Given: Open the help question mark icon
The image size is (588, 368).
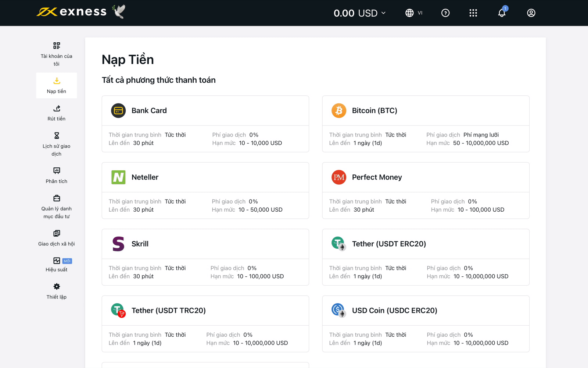Looking at the screenshot, I should (x=445, y=13).
